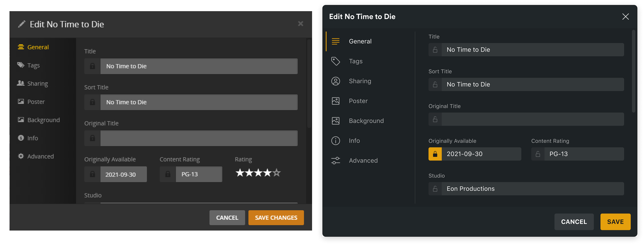Set rating to one star in the left dialog
The width and height of the screenshot is (644, 245).
coord(240,173)
